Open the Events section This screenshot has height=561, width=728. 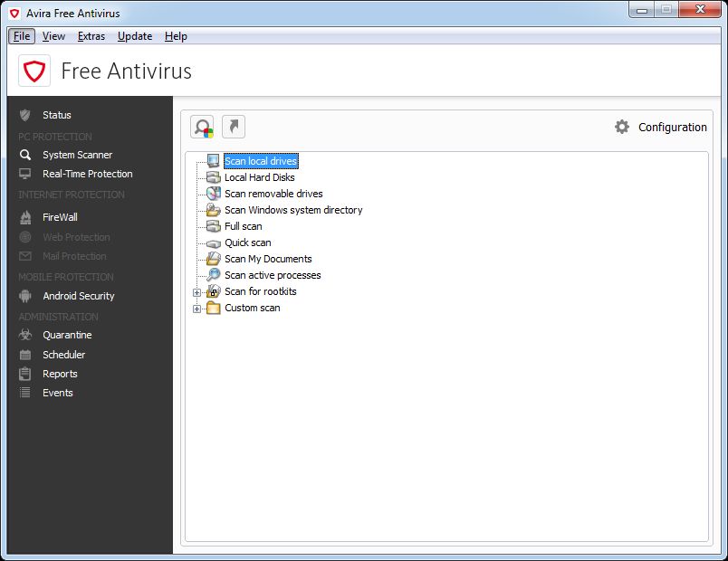[58, 393]
